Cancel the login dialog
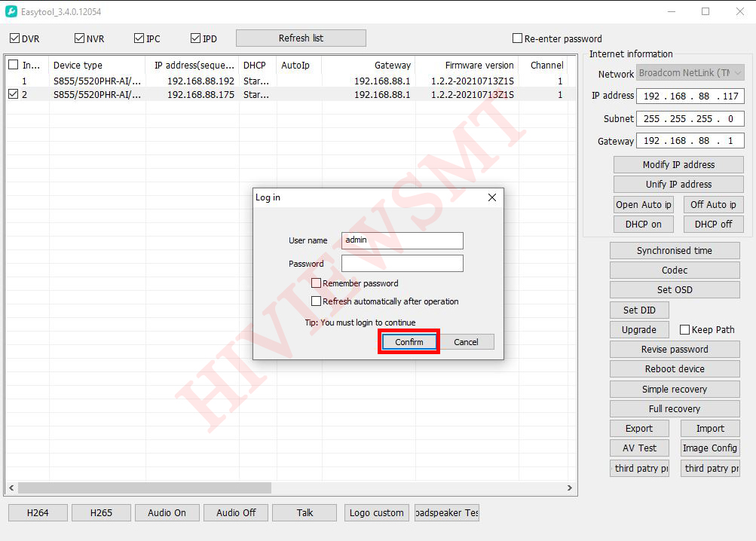 [466, 342]
